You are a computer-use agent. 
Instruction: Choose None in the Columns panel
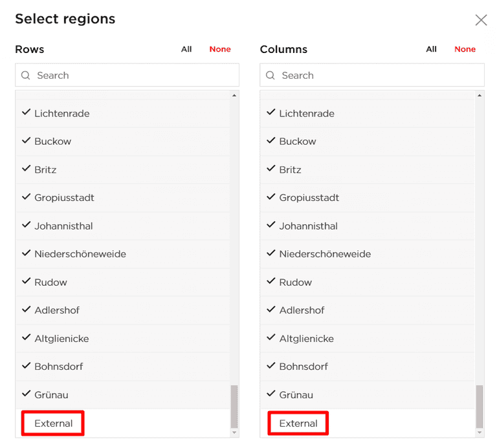tap(465, 49)
